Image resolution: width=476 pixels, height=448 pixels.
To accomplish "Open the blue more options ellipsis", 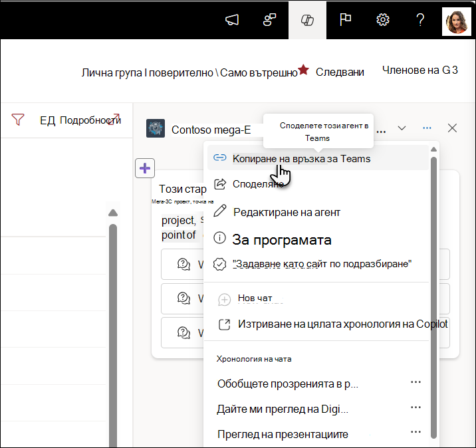I will [427, 128].
